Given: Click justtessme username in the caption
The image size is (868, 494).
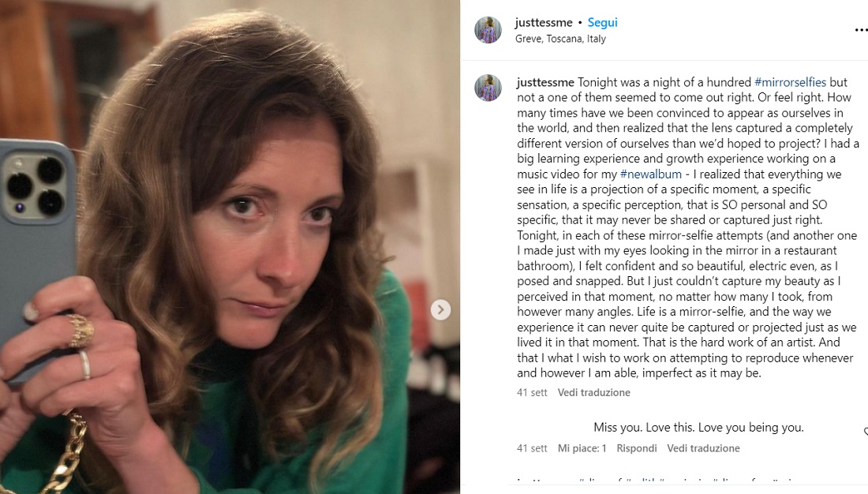Looking at the screenshot, I should click(545, 83).
